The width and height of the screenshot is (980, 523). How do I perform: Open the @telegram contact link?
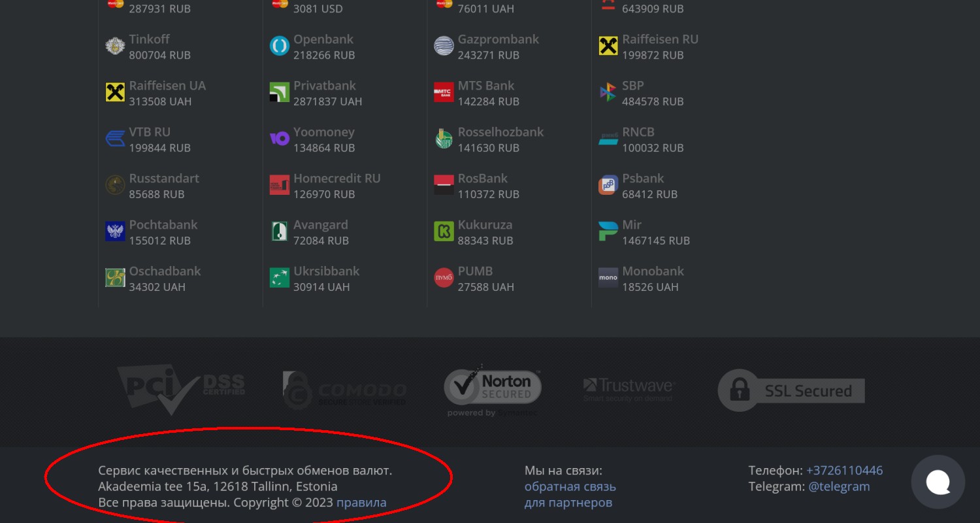click(x=840, y=486)
